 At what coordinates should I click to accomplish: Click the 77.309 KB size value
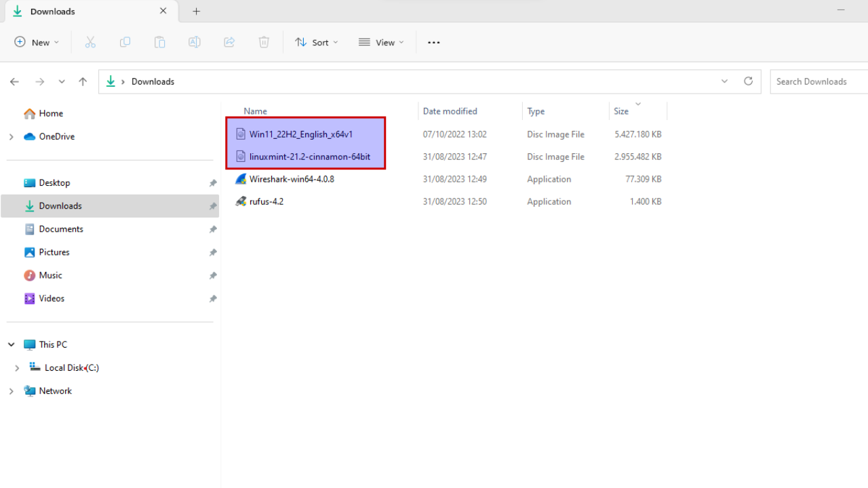click(x=643, y=179)
